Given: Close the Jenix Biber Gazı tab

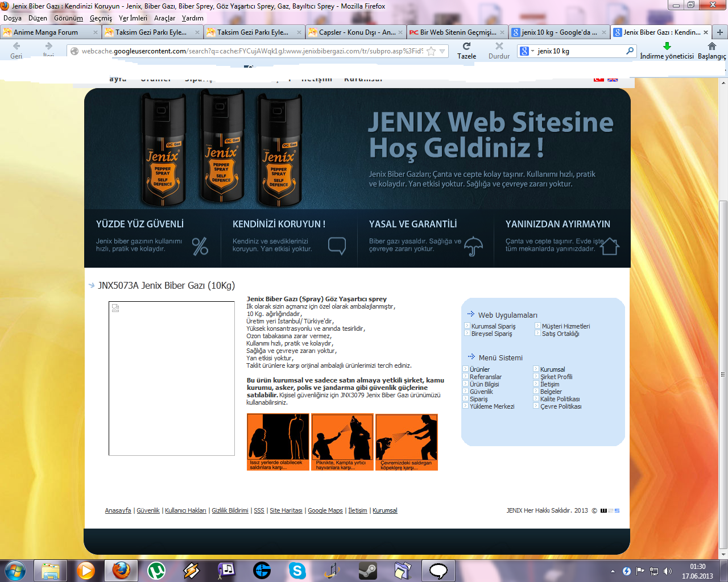Looking at the screenshot, I should tap(706, 32).
